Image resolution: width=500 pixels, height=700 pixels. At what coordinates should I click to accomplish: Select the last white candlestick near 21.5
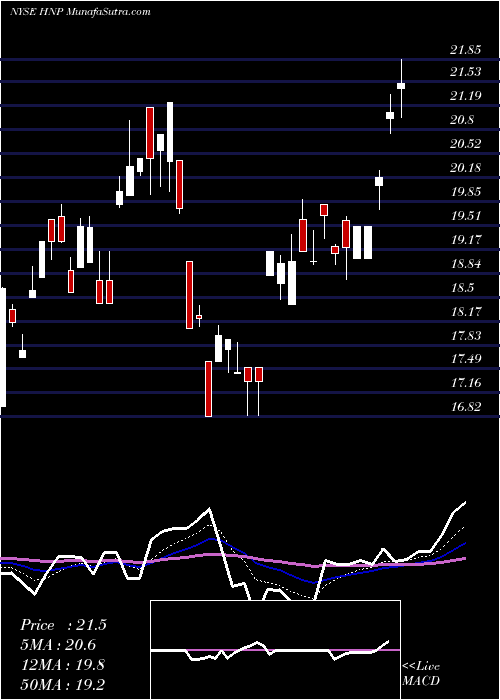(401, 86)
